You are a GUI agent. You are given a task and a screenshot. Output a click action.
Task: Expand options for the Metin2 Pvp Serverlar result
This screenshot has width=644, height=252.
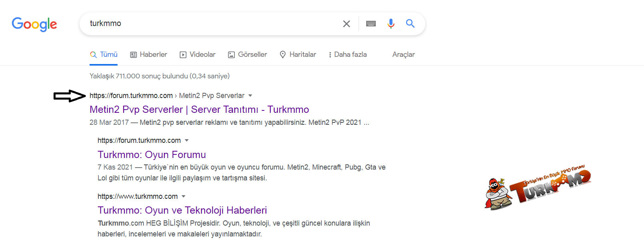[250, 96]
